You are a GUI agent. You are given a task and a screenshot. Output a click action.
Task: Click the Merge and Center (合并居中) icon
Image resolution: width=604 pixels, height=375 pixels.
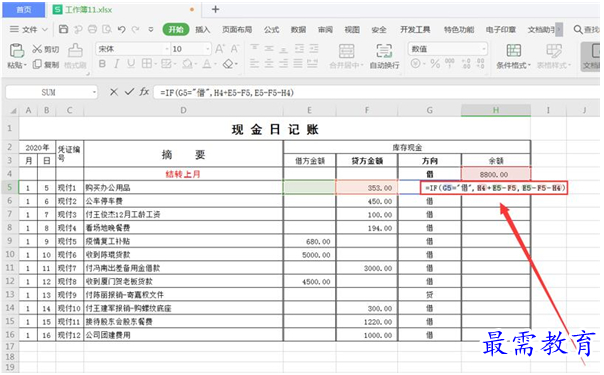point(346,51)
